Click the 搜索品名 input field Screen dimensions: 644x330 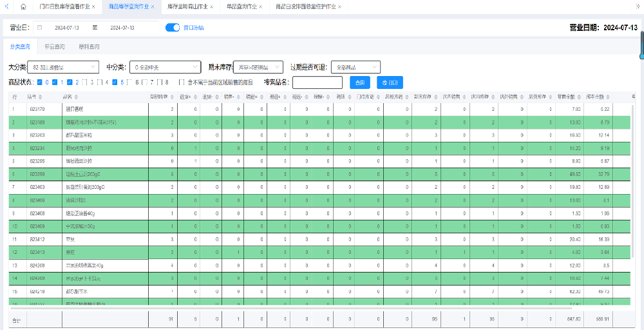317,82
